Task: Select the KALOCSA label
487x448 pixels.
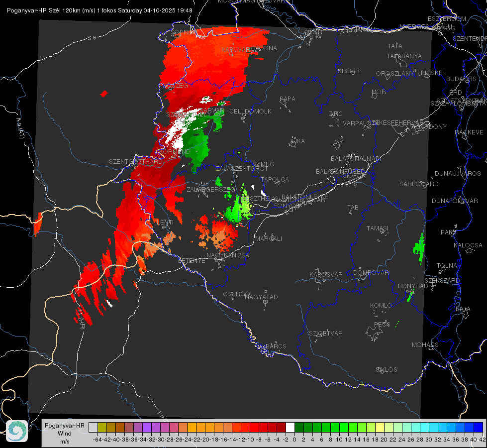Action: pos(468,245)
